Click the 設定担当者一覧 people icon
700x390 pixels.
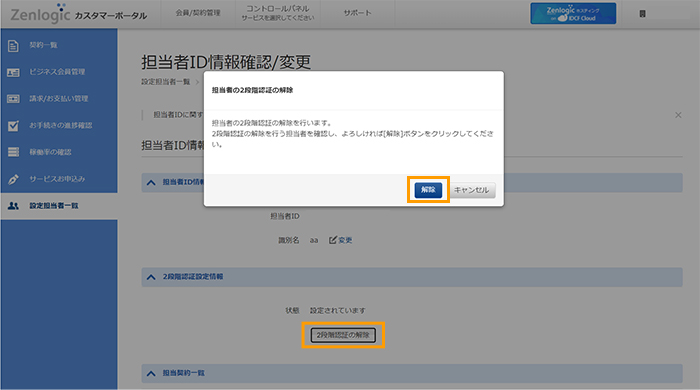pos(13,206)
